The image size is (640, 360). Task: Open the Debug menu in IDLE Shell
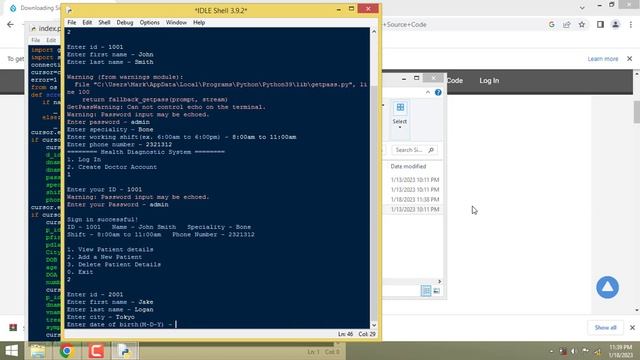click(125, 22)
